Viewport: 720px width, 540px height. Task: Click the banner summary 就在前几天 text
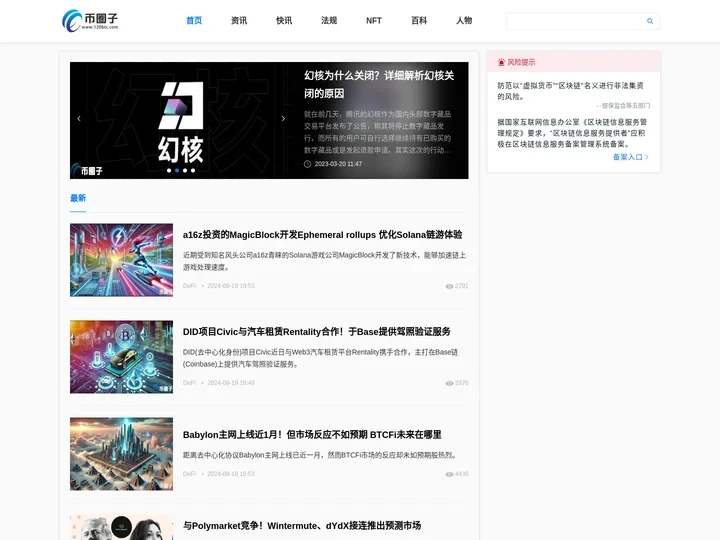pyautogui.click(x=377, y=132)
